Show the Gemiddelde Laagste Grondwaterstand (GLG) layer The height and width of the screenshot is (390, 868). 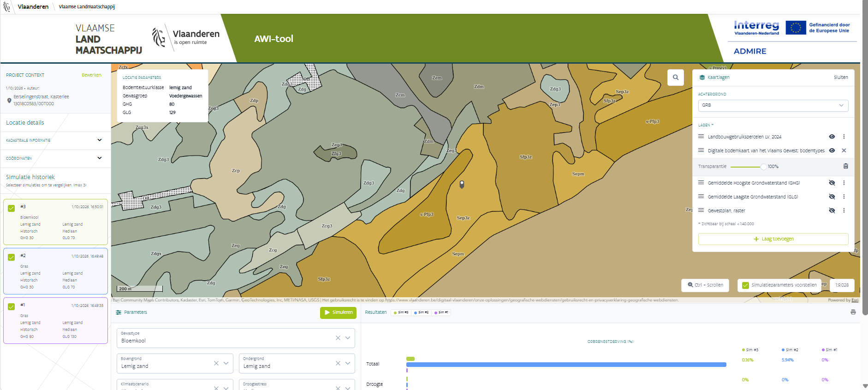coord(832,197)
